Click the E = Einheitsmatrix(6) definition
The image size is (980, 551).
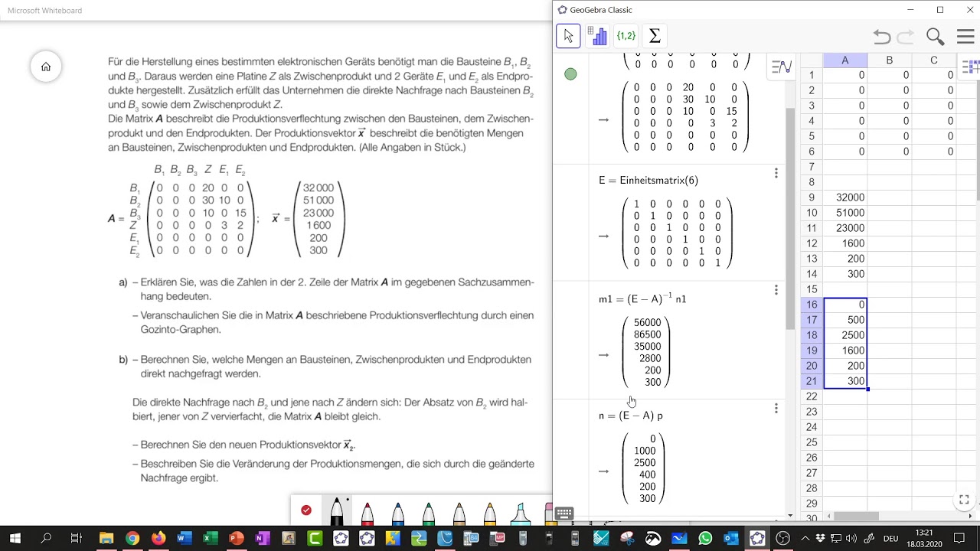pos(648,181)
